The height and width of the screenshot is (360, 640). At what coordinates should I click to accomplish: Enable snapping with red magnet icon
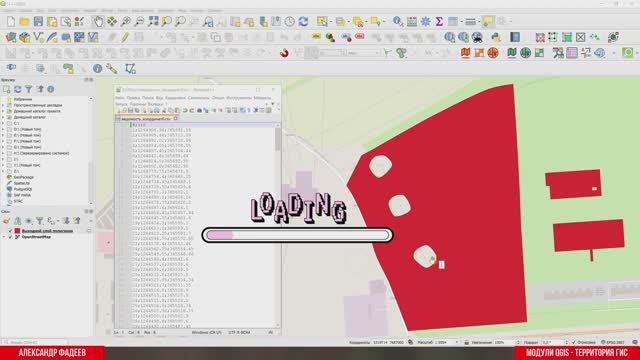tap(284, 53)
